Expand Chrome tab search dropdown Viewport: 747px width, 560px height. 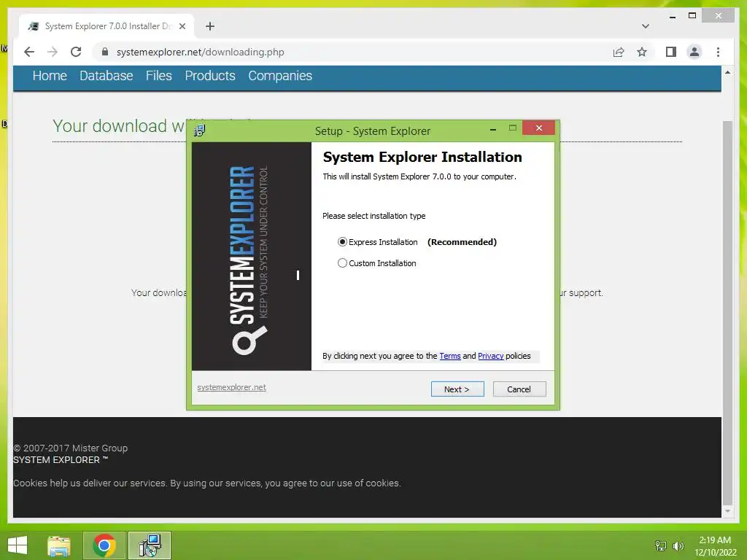pos(646,26)
